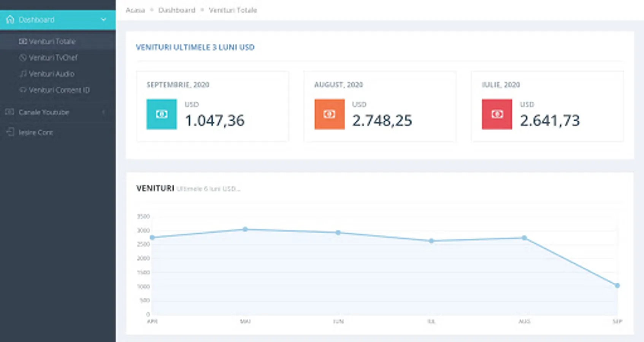This screenshot has height=342, width=644.
Task: Click the Canale Youtube sidebar icon
Action: pyautogui.click(x=10, y=112)
